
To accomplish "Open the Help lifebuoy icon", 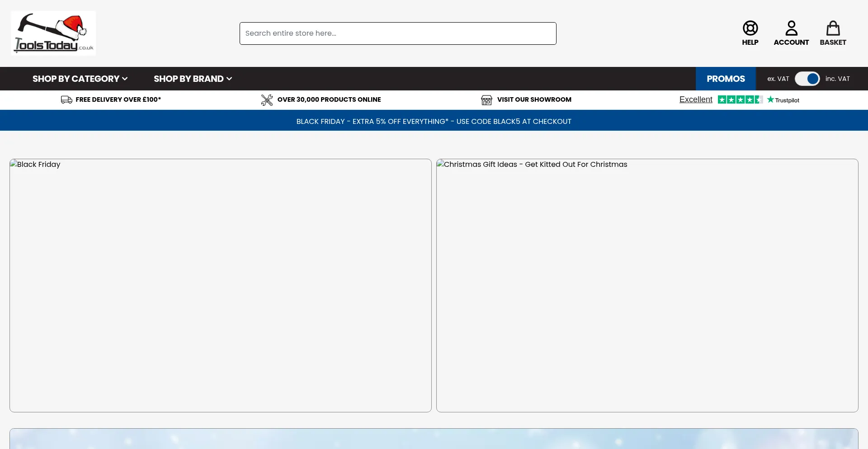I will tap(750, 28).
